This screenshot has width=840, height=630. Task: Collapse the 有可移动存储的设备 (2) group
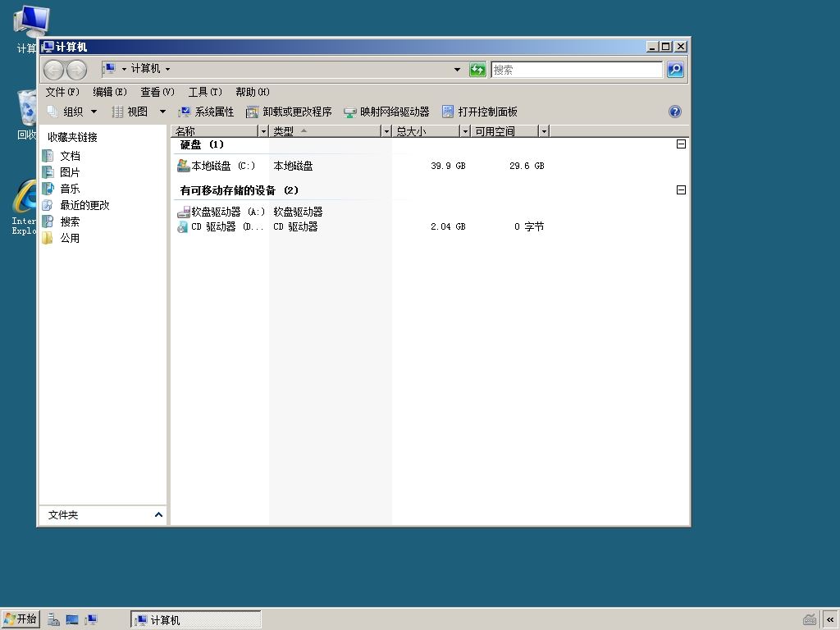(x=681, y=190)
